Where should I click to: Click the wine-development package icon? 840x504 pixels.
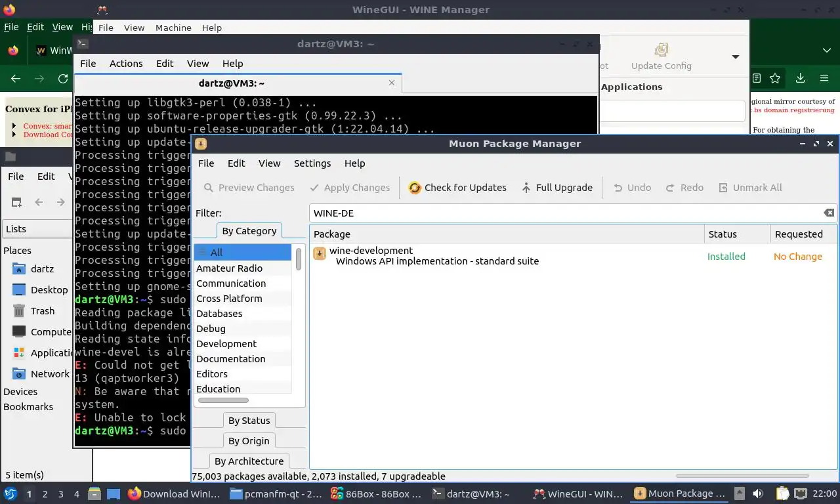pyautogui.click(x=320, y=253)
